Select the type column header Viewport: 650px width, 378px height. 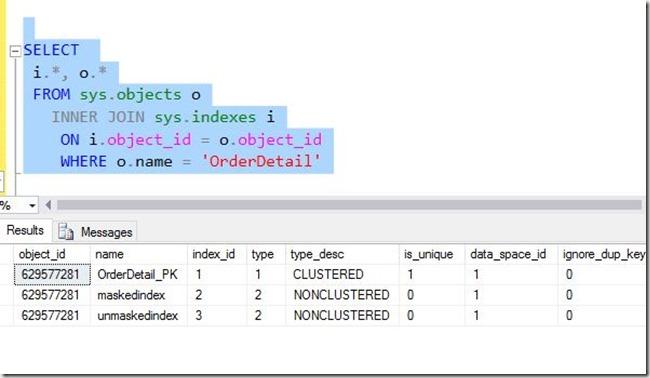266,254
